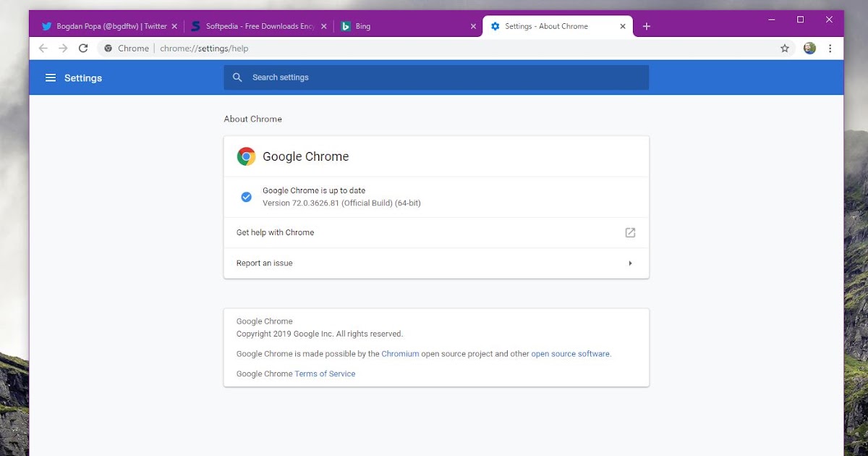Open the user profile avatar
Screen dimensions: 868x456
pos(809,48)
